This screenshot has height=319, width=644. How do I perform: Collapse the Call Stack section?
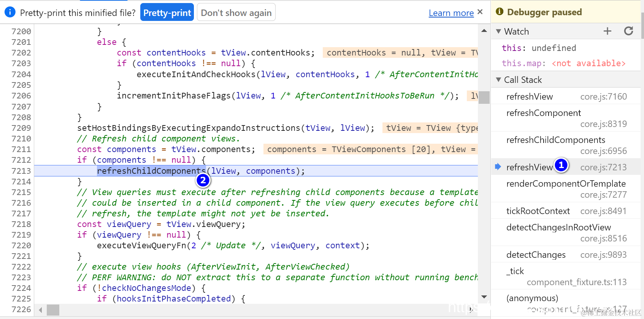tap(498, 80)
